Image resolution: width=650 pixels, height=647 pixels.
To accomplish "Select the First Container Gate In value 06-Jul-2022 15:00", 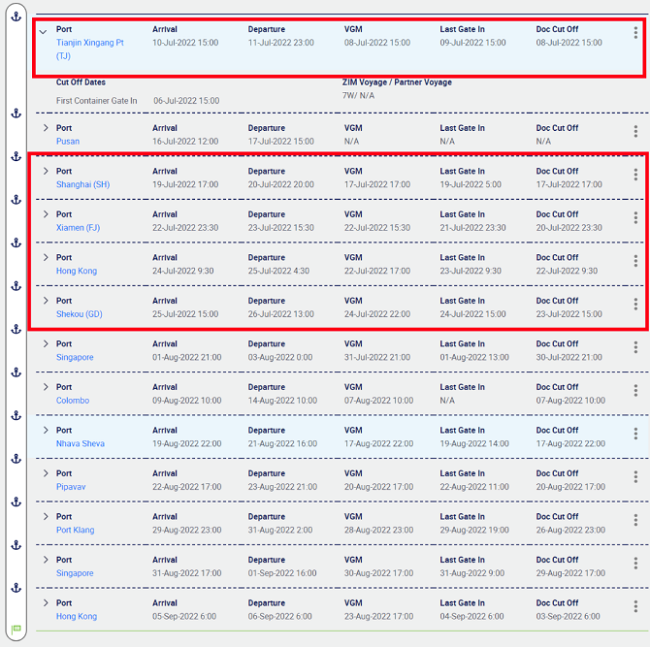I will (186, 101).
